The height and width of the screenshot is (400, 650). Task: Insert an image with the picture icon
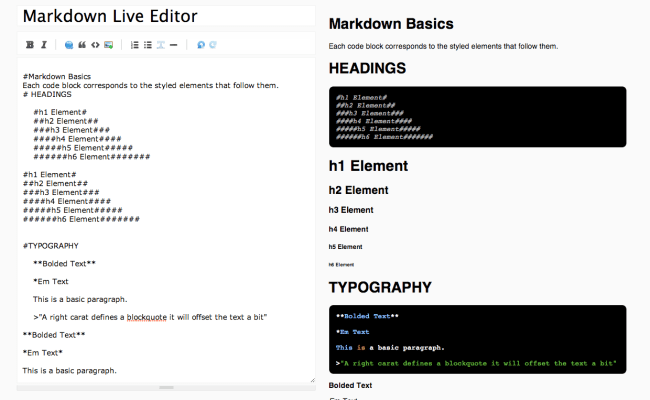pyautogui.click(x=109, y=45)
